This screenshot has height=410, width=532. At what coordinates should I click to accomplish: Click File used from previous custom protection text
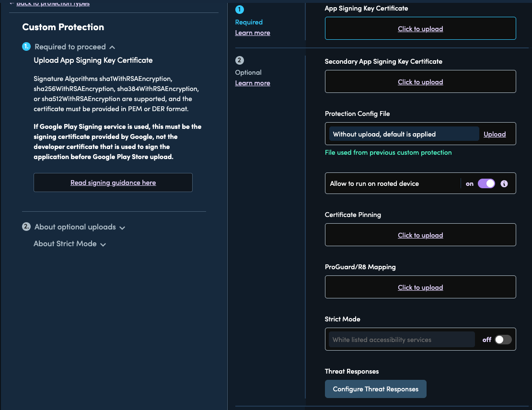coord(388,153)
